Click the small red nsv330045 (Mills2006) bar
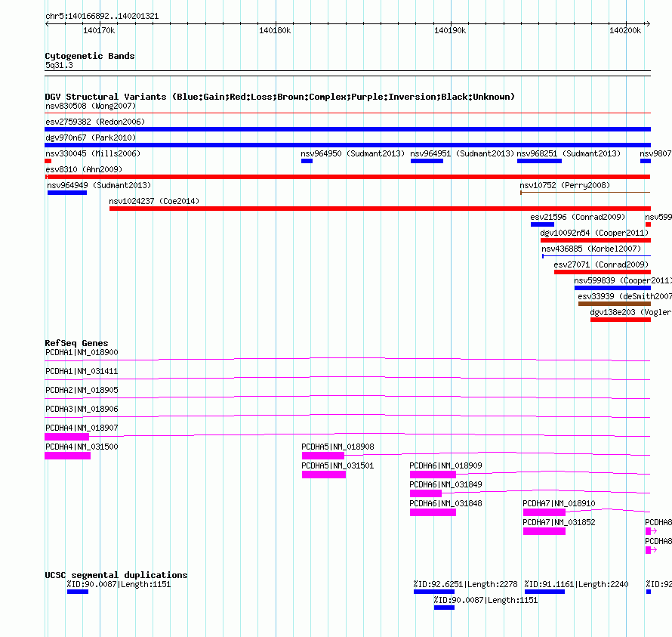This screenshot has height=637, width=672. pos(48,161)
